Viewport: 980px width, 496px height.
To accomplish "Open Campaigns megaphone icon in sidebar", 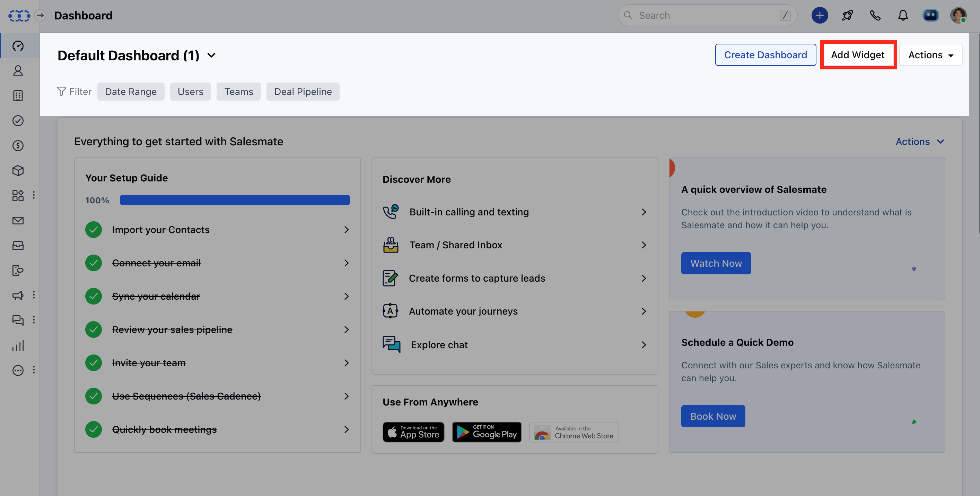I will pyautogui.click(x=18, y=296).
